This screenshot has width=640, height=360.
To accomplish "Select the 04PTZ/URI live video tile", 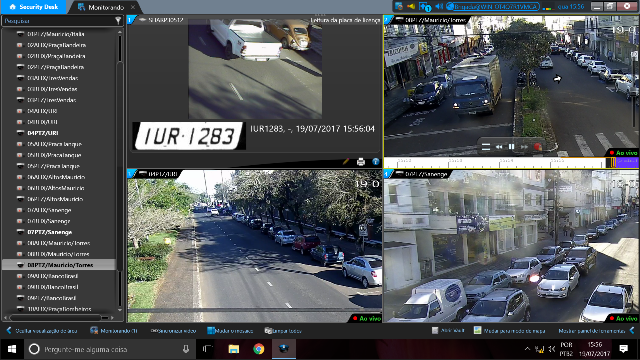I will pyautogui.click(x=255, y=246).
